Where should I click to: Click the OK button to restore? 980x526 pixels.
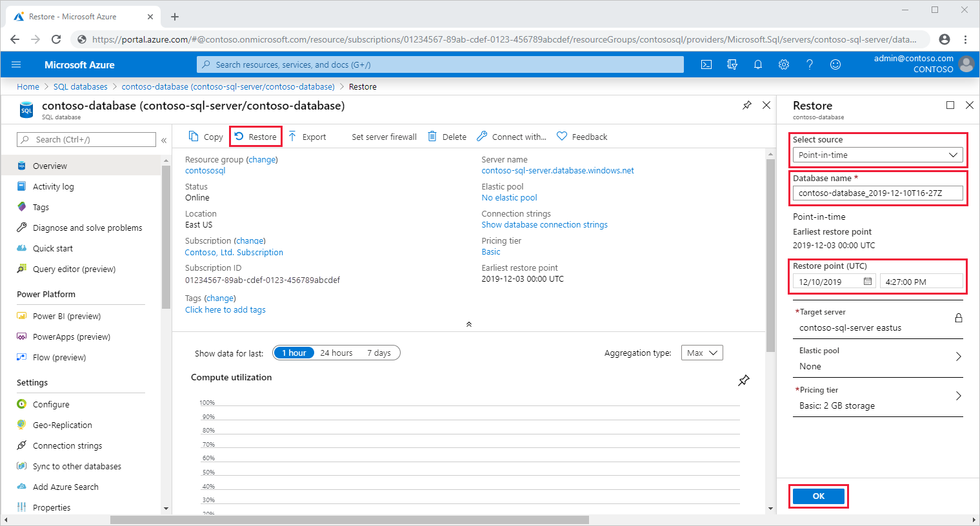[x=818, y=496]
